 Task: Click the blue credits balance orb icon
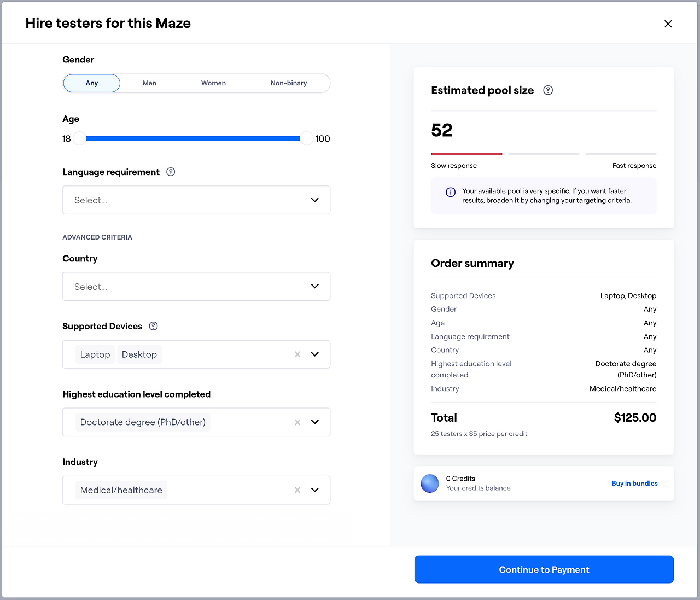(430, 484)
